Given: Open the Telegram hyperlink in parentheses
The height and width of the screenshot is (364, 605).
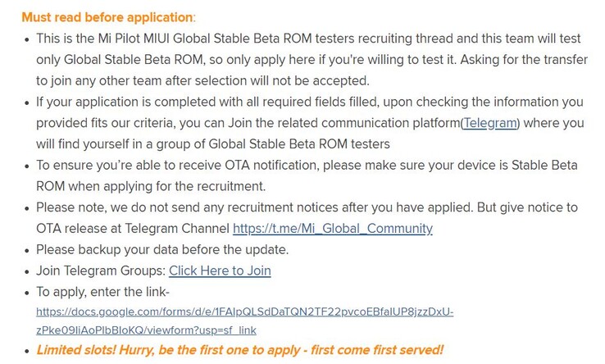Looking at the screenshot, I should click(x=490, y=123).
